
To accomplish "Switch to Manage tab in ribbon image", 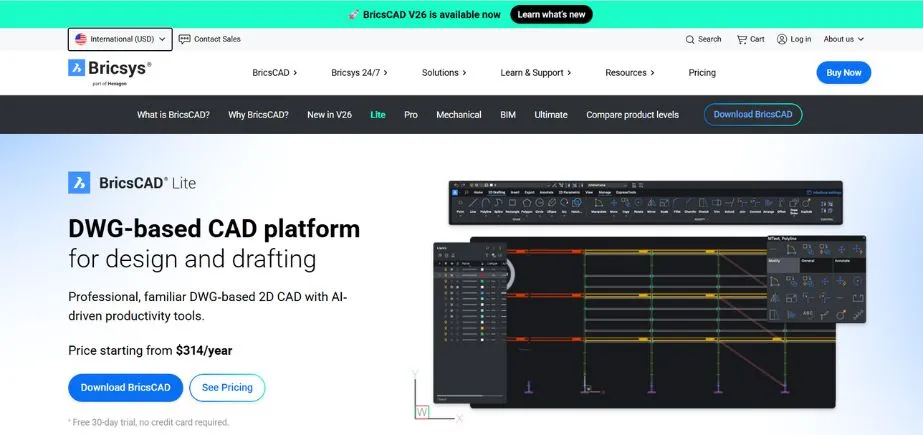I will pyautogui.click(x=605, y=192).
